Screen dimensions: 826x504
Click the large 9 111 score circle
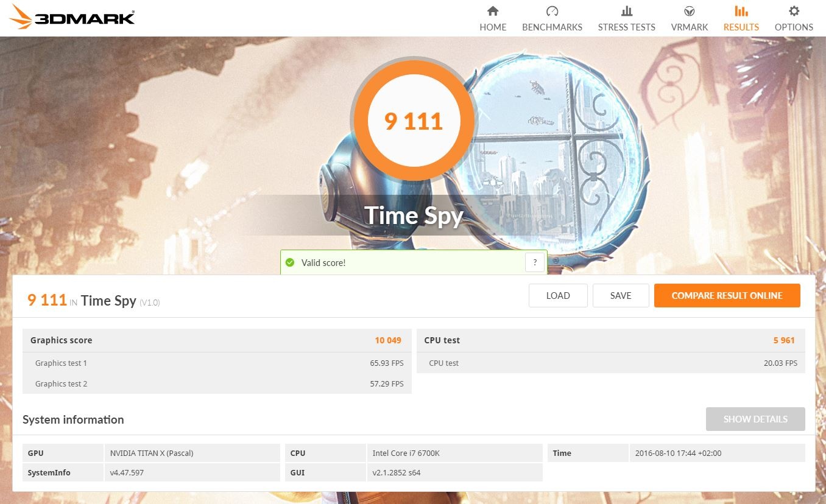coord(414,121)
